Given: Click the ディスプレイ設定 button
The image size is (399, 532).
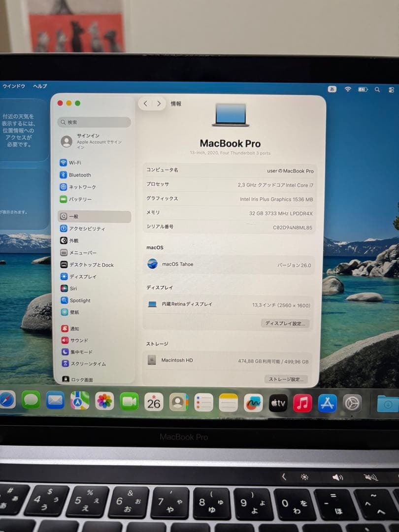Looking at the screenshot, I should [x=285, y=323].
